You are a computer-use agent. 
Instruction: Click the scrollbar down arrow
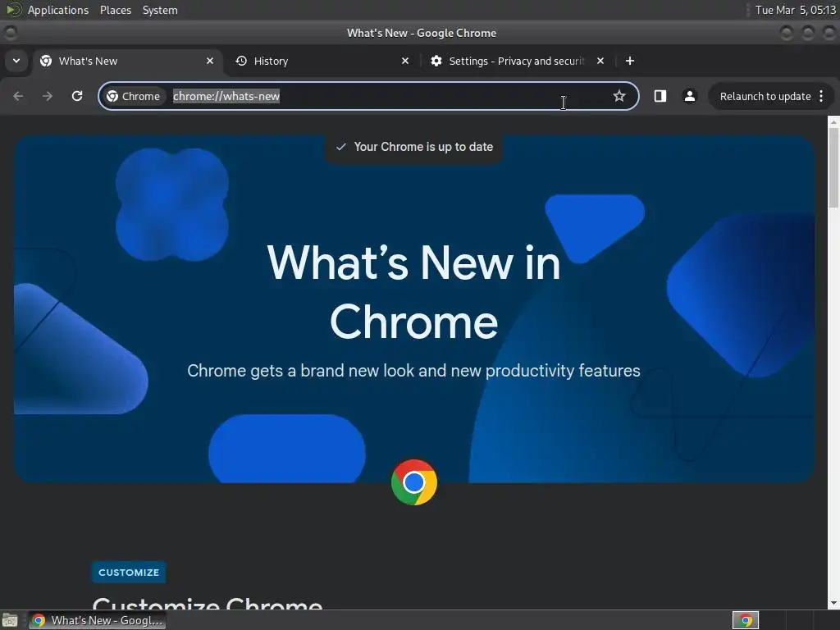pyautogui.click(x=833, y=603)
